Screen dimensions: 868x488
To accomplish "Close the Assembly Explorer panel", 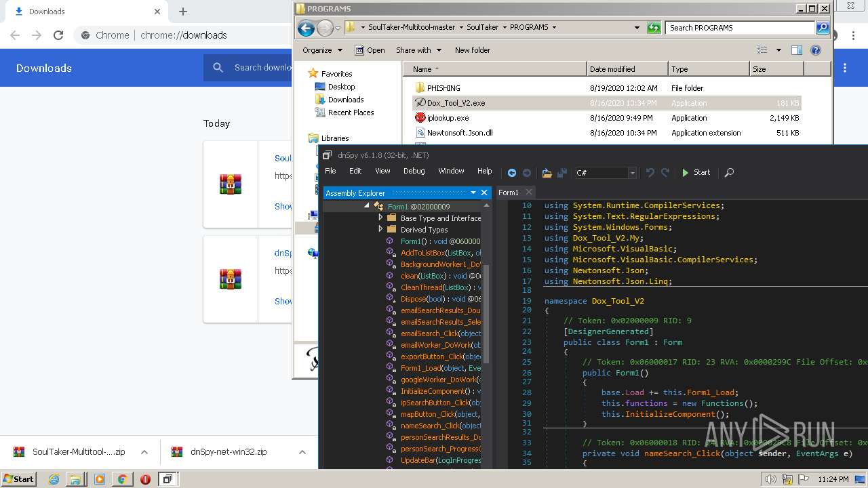I will click(484, 192).
